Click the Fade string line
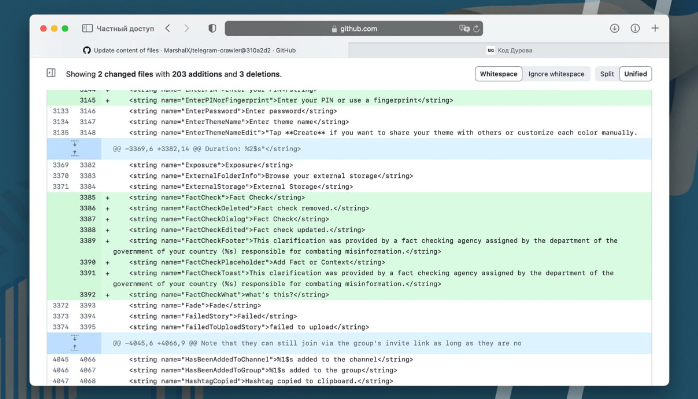Screen dimensions: 698x399 click(195, 305)
